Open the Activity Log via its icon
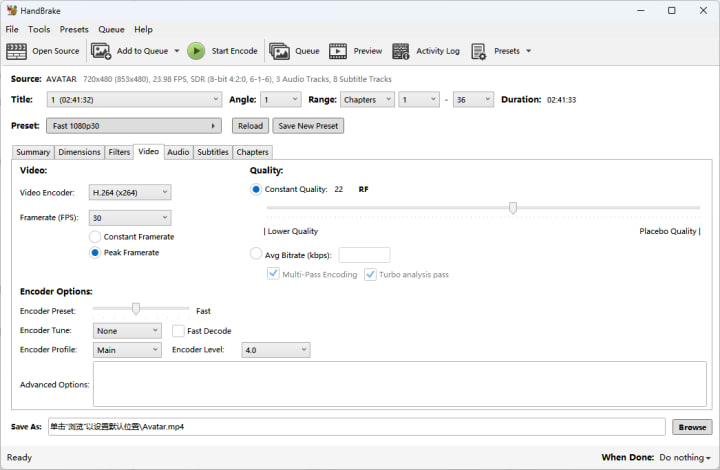The height and width of the screenshot is (470, 720). click(x=400, y=51)
